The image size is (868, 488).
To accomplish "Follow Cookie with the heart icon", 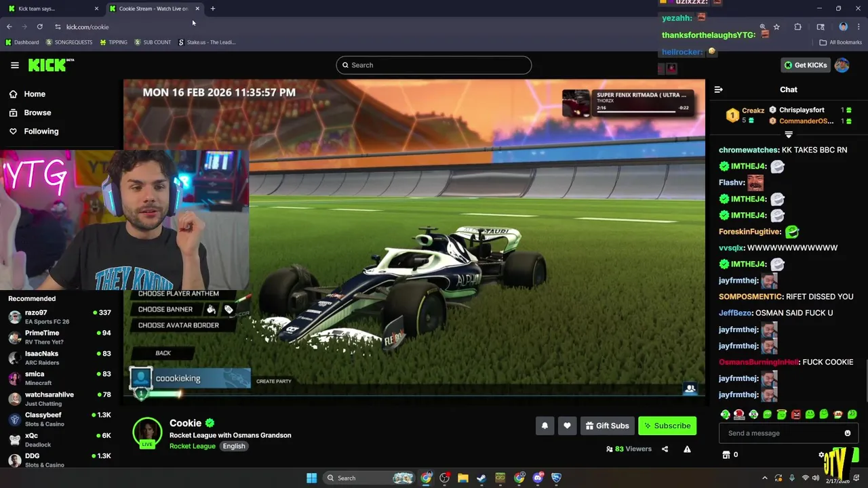I will 567,426.
